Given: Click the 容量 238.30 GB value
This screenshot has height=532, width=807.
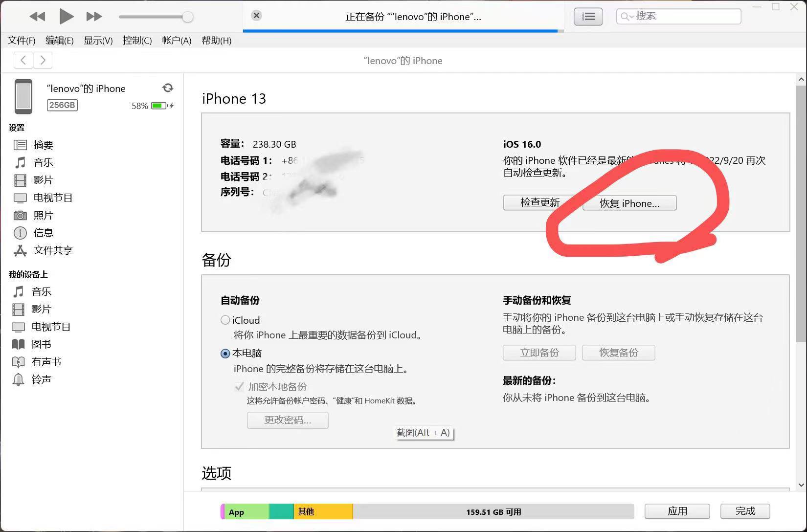Looking at the screenshot, I should coord(274,144).
